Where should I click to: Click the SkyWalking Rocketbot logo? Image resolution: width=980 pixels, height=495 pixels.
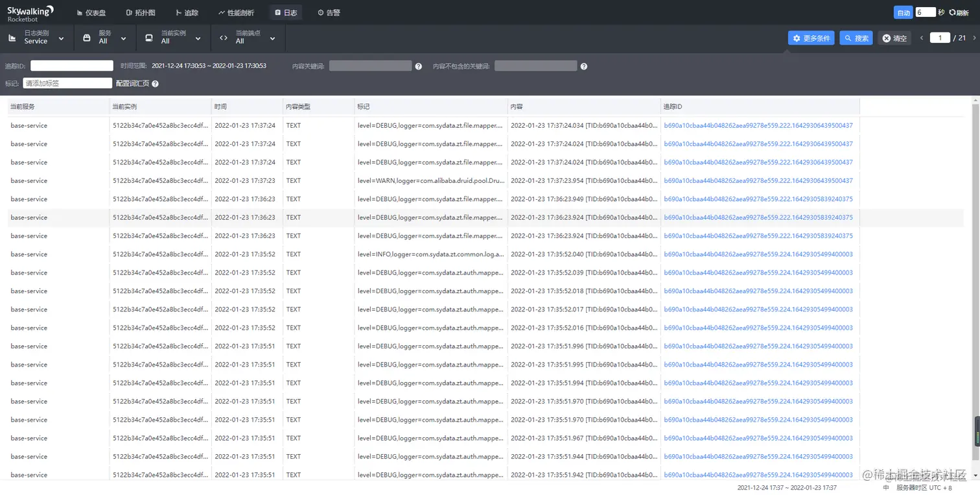click(x=30, y=12)
